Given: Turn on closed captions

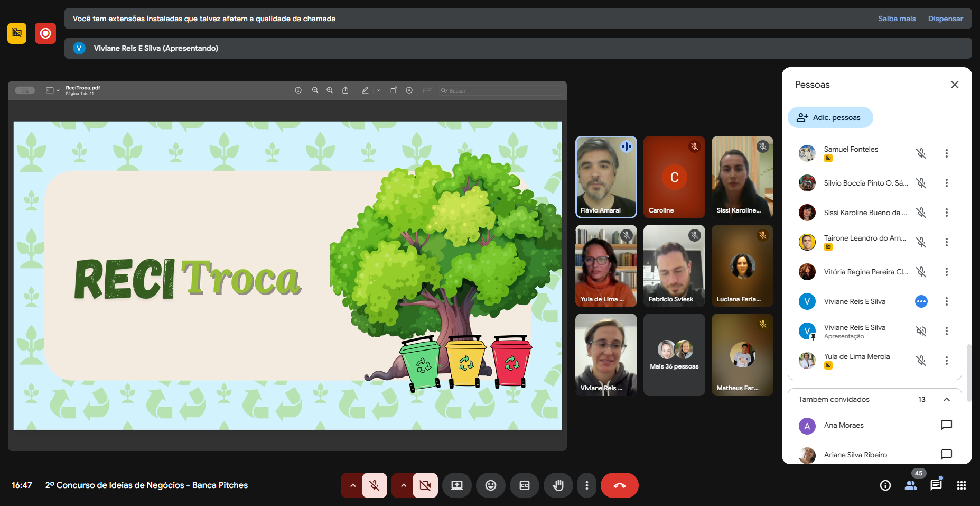Looking at the screenshot, I should coord(524,485).
